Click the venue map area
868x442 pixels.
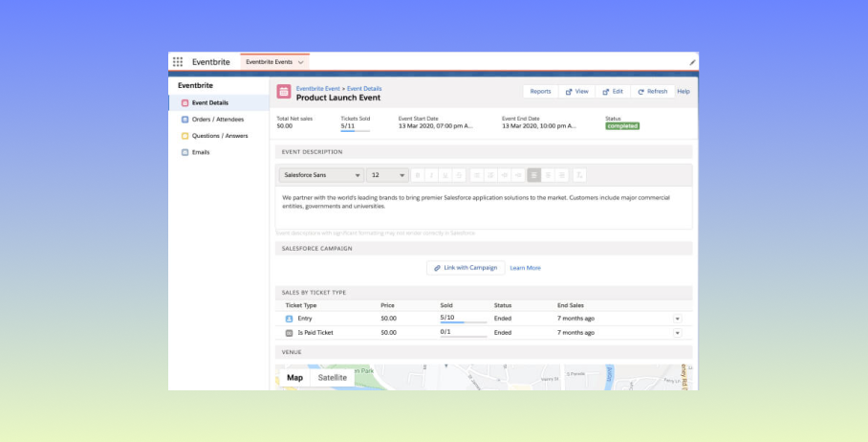tap(484, 377)
